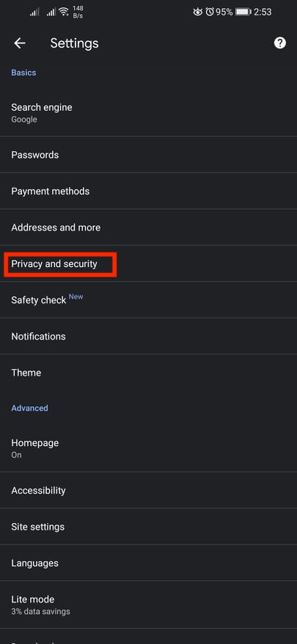Open Site settings

[148, 527]
